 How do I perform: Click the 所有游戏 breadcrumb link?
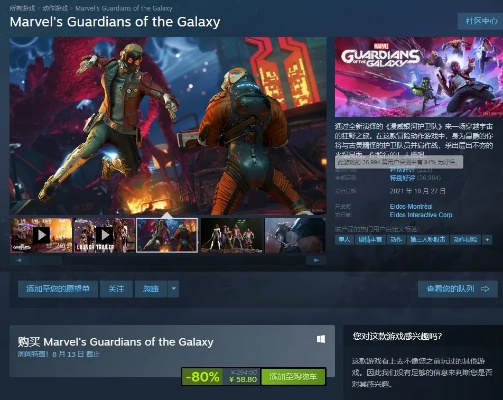(22, 8)
